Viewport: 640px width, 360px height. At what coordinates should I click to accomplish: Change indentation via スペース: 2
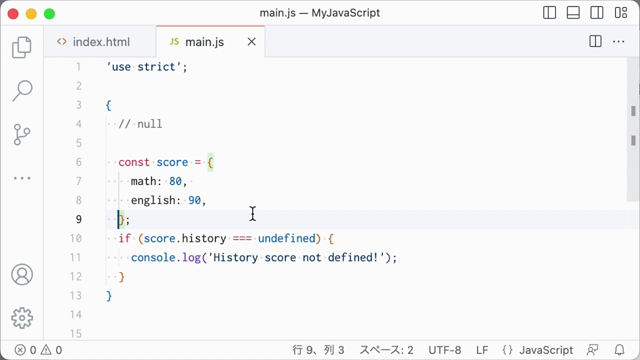pyautogui.click(x=386, y=350)
